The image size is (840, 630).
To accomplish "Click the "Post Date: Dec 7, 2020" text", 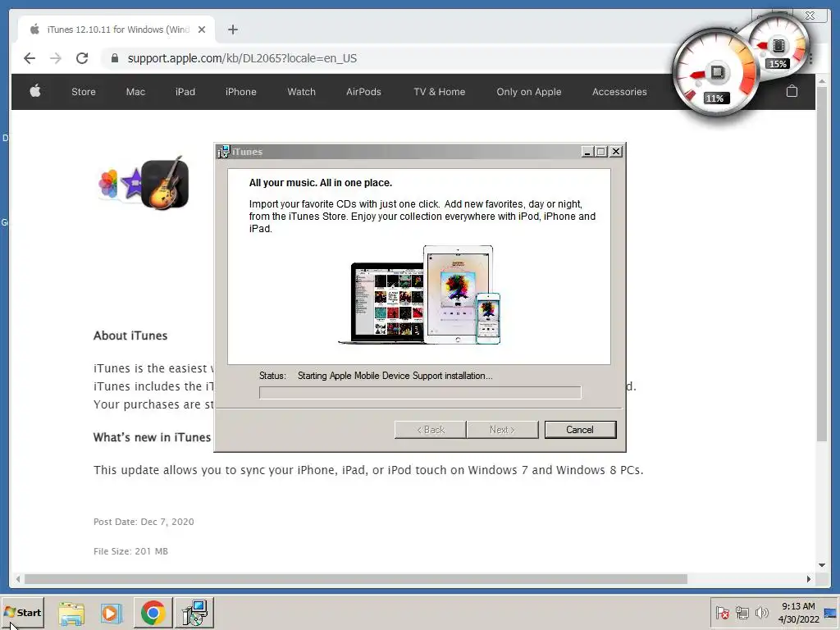I will [x=144, y=522].
